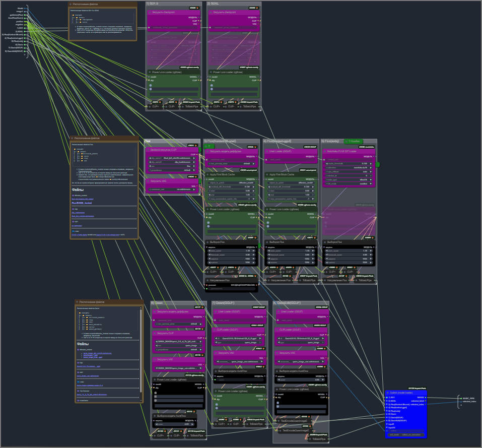Click collapse dot on Switch (model loader) node

click(387, 393)
